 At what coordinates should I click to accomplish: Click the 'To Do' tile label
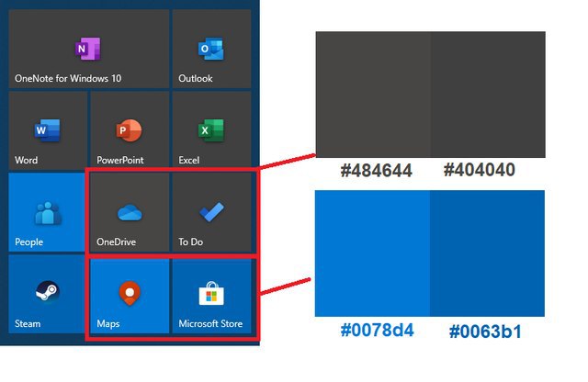coord(190,242)
